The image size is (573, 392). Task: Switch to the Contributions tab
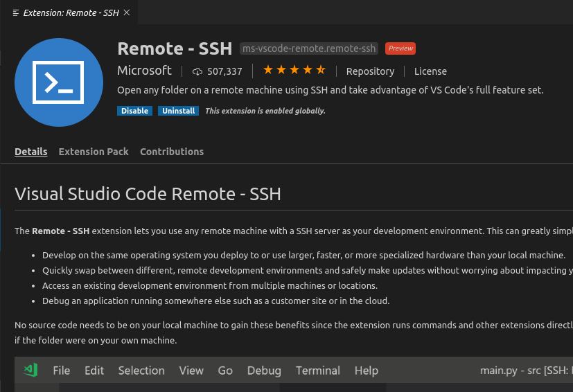click(x=172, y=152)
